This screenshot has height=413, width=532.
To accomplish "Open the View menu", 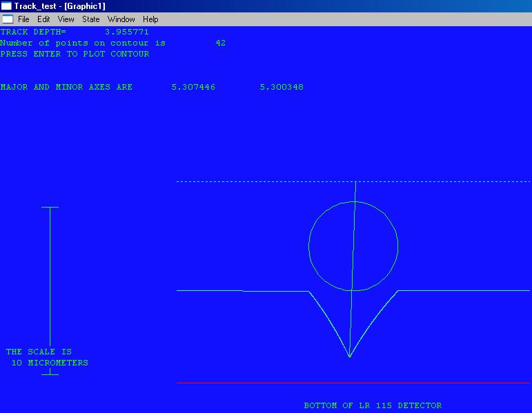I will pyautogui.click(x=66, y=19).
